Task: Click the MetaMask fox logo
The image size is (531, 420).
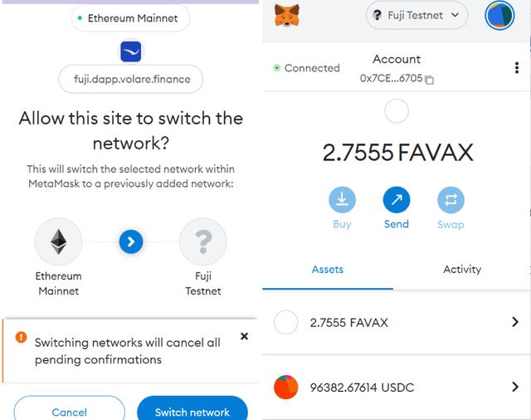Action: click(287, 16)
